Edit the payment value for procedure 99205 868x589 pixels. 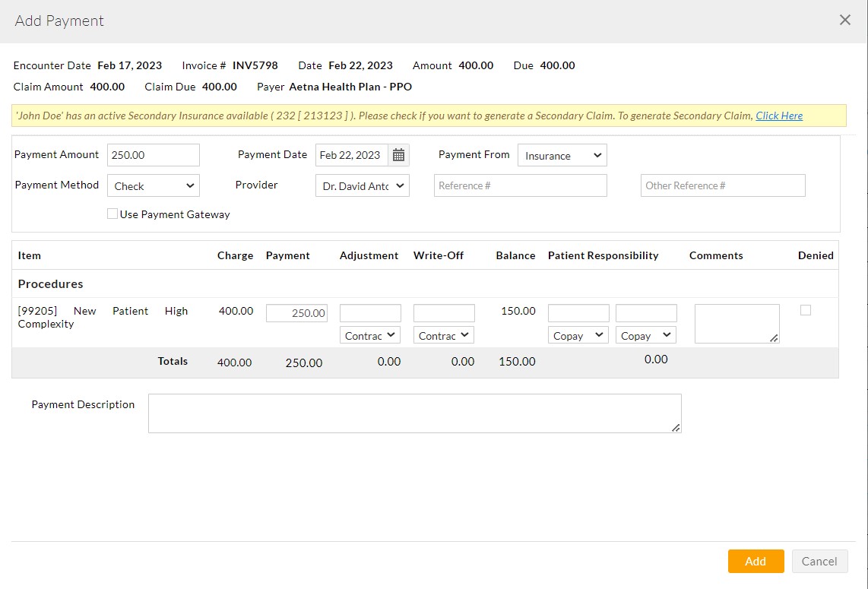296,312
